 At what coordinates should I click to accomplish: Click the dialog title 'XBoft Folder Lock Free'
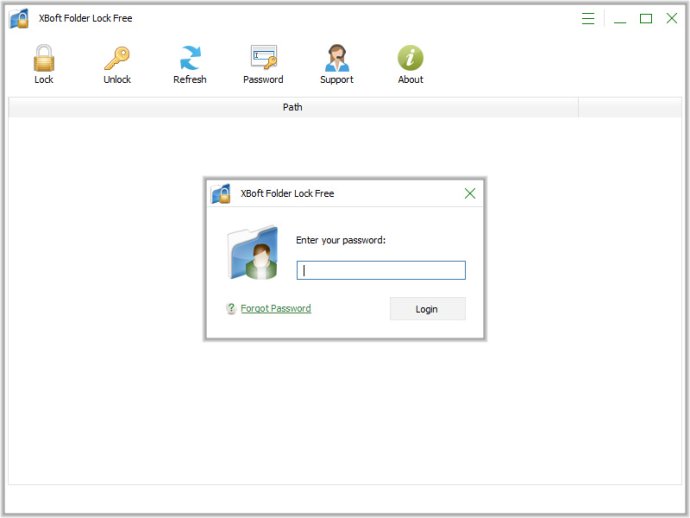pyautogui.click(x=287, y=194)
